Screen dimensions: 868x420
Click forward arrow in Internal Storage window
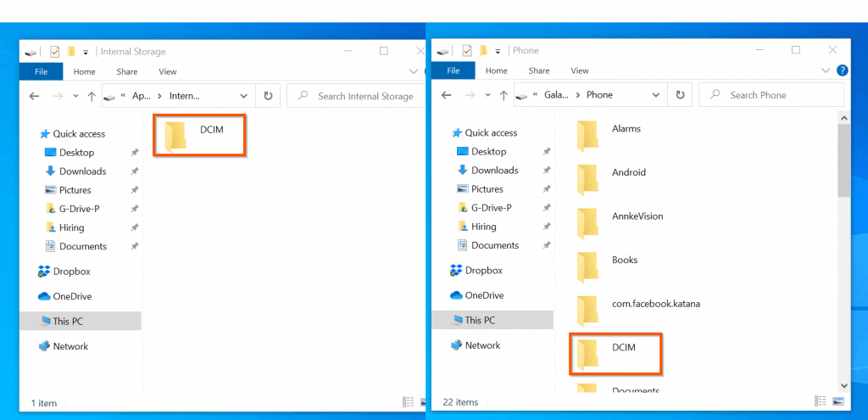[x=57, y=96]
